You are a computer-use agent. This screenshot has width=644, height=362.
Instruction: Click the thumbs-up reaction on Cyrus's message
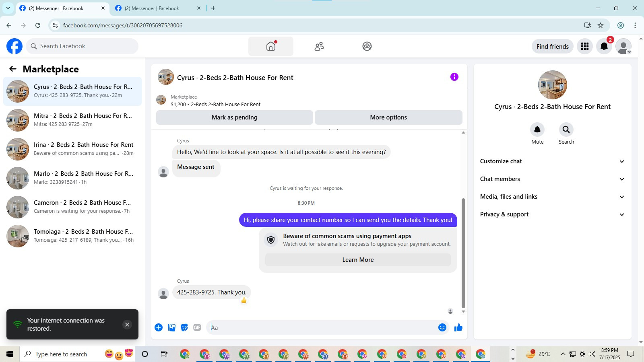pyautogui.click(x=244, y=300)
